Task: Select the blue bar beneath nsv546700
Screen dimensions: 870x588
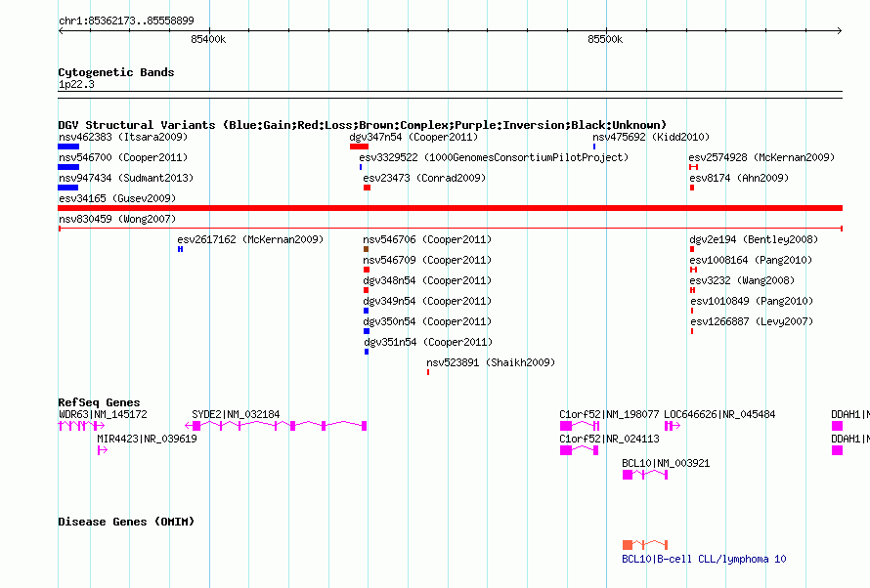Action: point(68,167)
